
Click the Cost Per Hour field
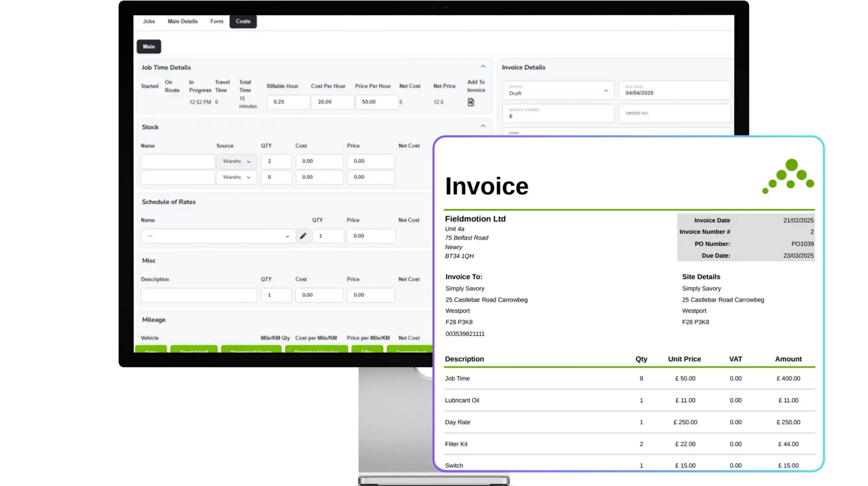click(332, 102)
